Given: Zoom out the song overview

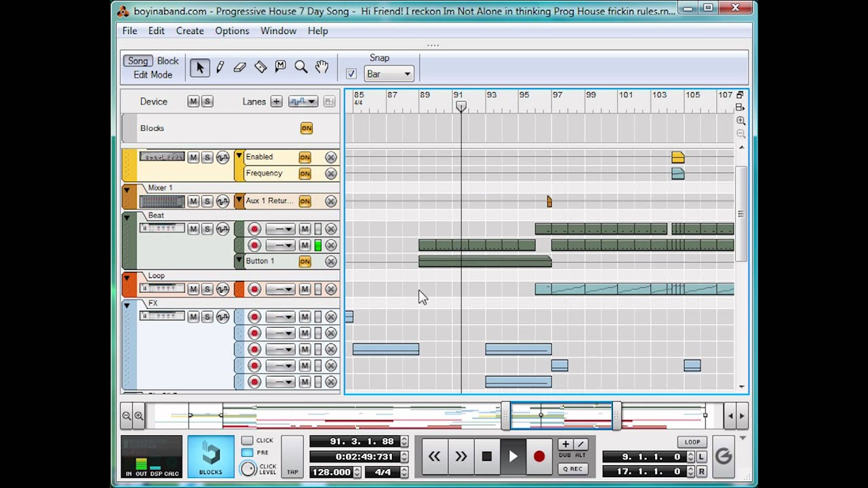Looking at the screenshot, I should tap(127, 415).
